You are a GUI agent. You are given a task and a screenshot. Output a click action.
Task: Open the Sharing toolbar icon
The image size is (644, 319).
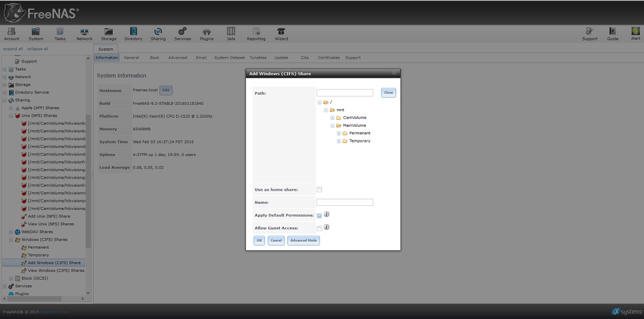coord(158,34)
